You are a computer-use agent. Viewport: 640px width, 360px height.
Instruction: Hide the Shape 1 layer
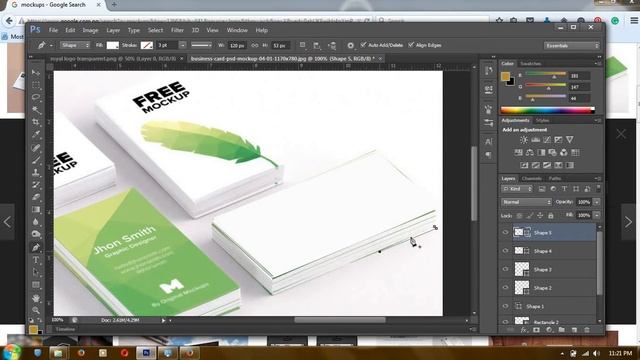tap(505, 306)
